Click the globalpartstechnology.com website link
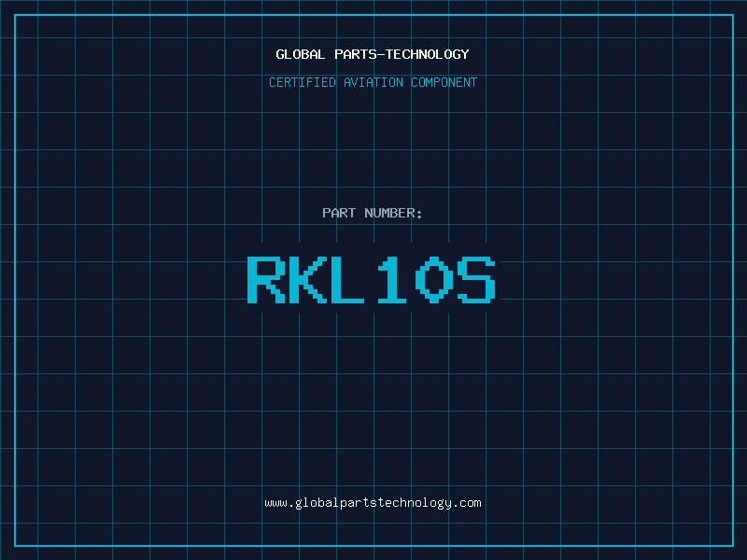The height and width of the screenshot is (560, 747). [x=373, y=503]
